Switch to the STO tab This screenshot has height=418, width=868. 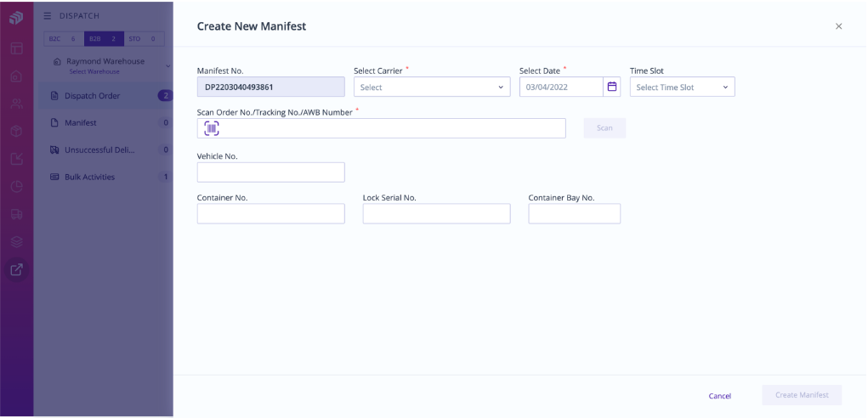coord(144,39)
